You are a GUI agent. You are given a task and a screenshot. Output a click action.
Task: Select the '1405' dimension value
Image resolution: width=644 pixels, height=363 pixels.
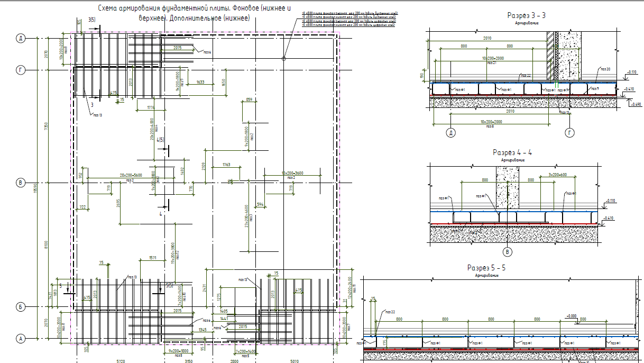pyautogui.click(x=224, y=312)
